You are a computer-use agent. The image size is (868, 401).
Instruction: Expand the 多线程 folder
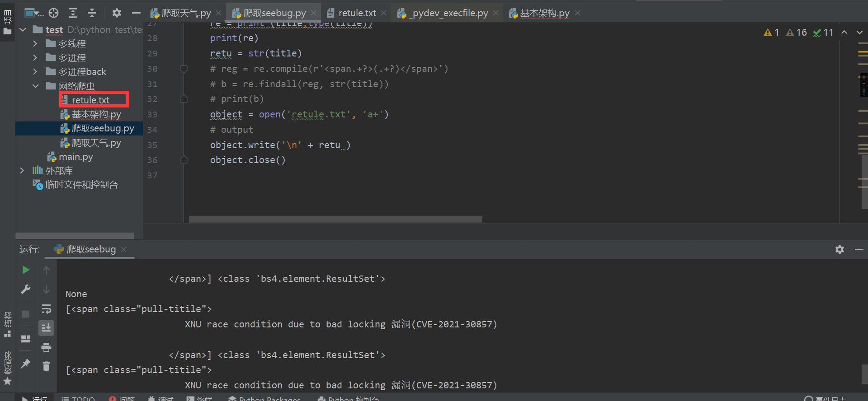tap(35, 44)
